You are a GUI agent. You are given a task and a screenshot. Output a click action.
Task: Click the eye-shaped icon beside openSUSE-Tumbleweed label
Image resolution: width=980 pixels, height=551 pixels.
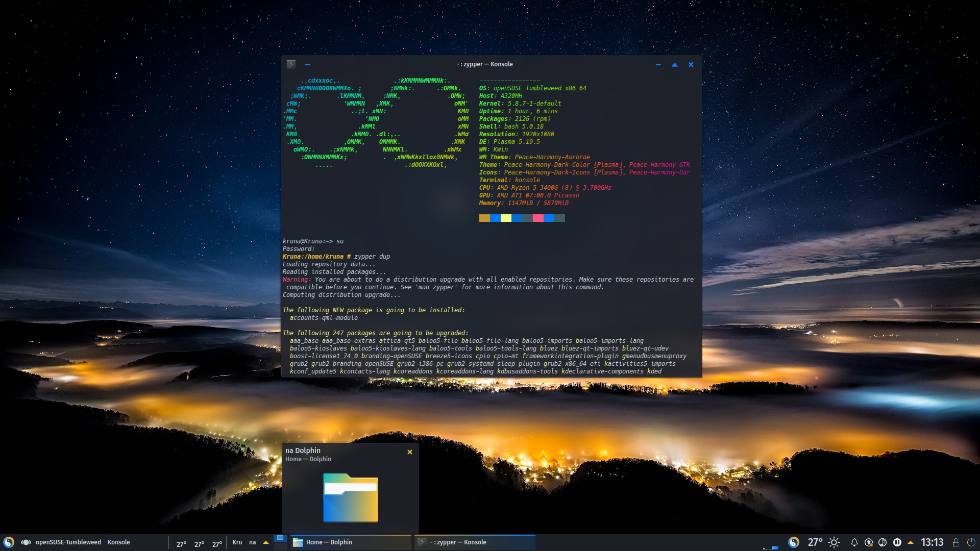pos(26,542)
